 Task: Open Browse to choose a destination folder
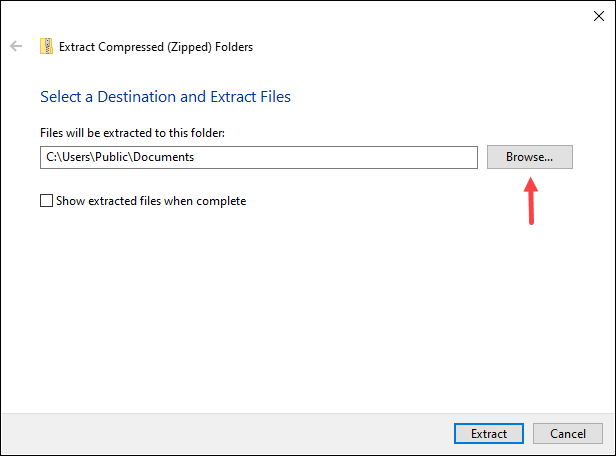pyautogui.click(x=529, y=157)
